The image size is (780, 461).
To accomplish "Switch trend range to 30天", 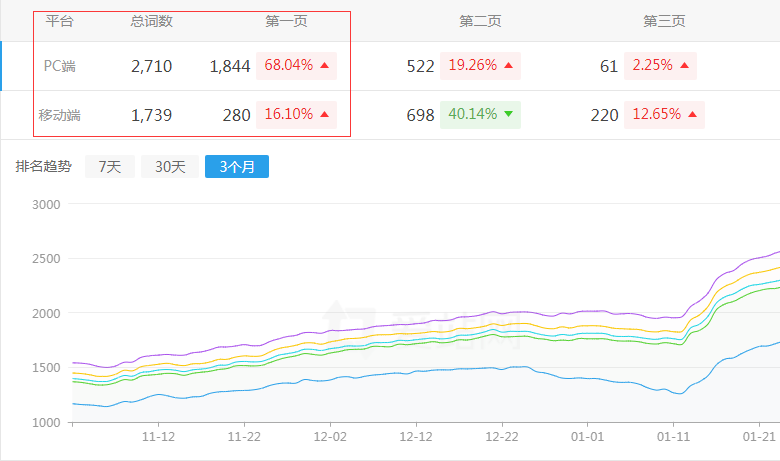I will [x=169, y=167].
